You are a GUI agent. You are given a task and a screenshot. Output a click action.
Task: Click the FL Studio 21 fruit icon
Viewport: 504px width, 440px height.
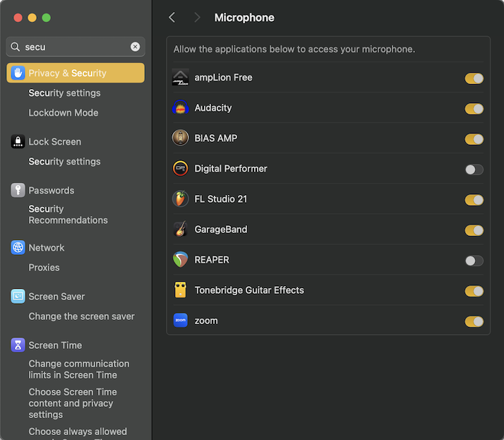tap(180, 198)
